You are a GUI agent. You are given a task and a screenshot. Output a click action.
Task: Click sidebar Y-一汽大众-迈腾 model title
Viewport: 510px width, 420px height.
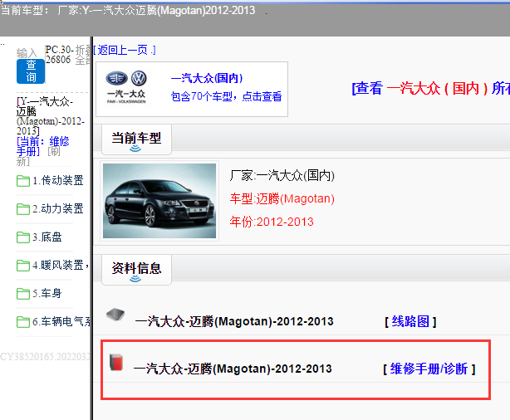point(51,116)
